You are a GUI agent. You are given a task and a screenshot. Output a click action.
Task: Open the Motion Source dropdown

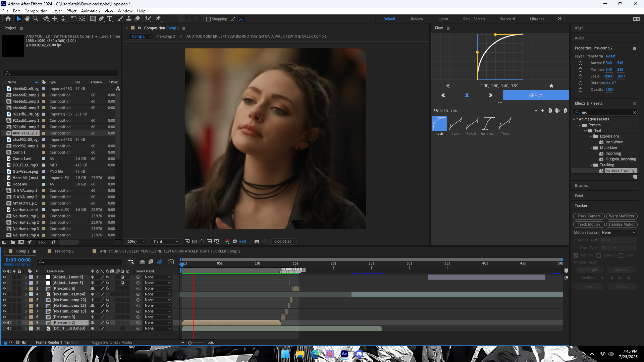[x=618, y=233]
